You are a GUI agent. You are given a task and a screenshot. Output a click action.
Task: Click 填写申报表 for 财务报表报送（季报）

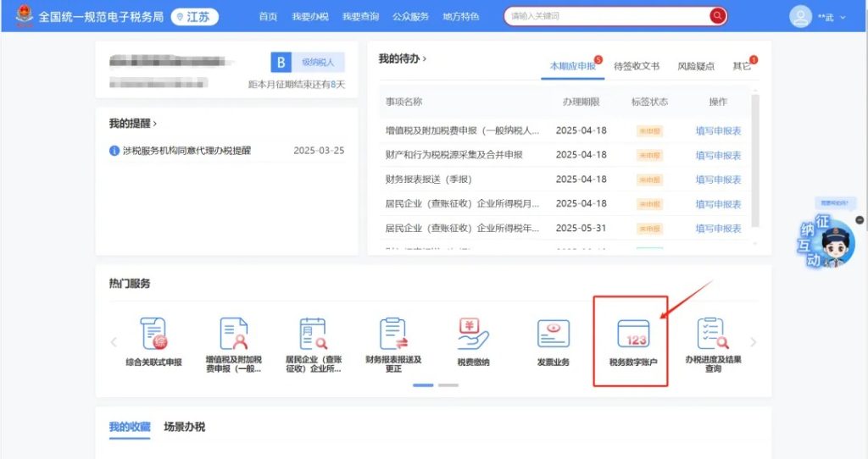point(718,180)
